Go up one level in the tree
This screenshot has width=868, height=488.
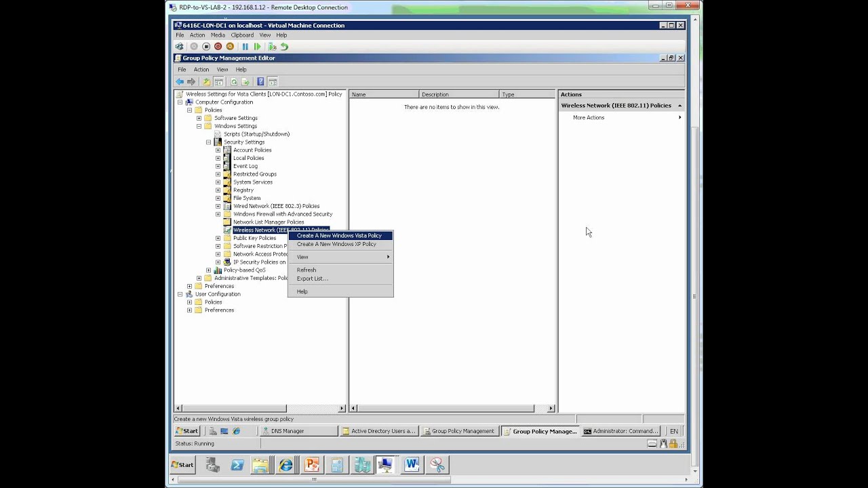(x=207, y=81)
